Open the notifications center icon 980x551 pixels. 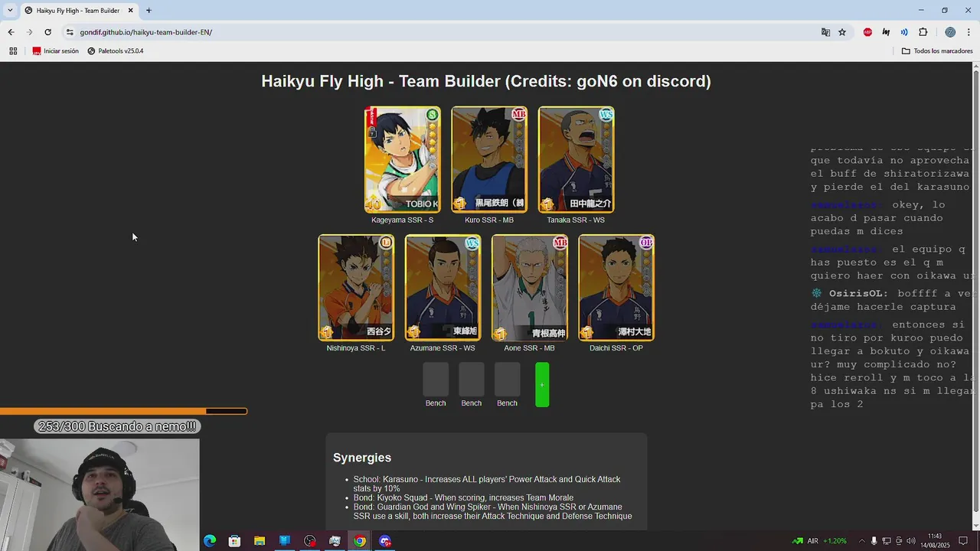963,541
